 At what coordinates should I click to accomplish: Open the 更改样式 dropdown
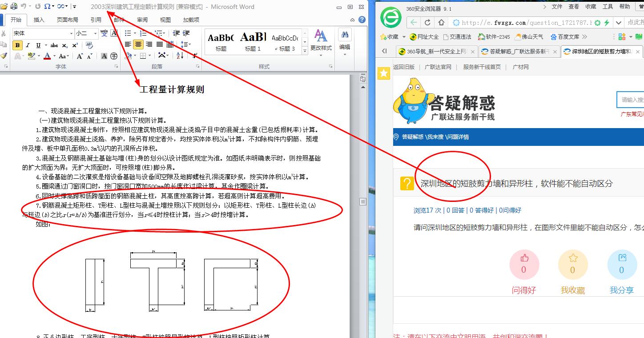pyautogui.click(x=321, y=43)
